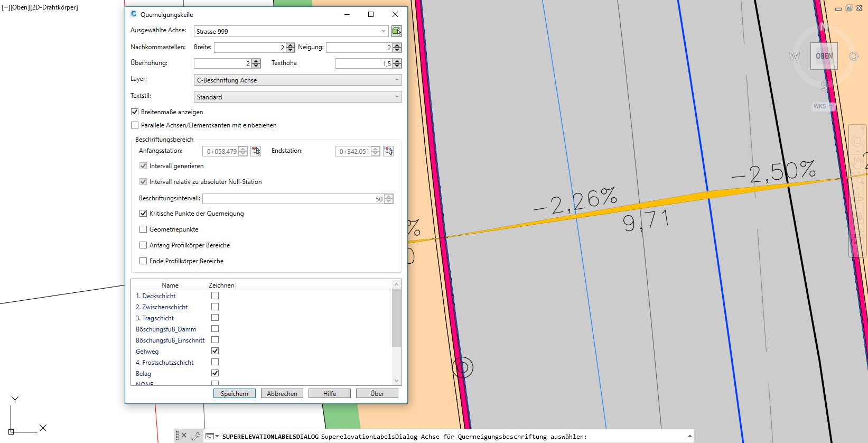Pick the Anfangsstation in the drawing
This screenshot has width=868, height=443.
pyautogui.click(x=256, y=151)
